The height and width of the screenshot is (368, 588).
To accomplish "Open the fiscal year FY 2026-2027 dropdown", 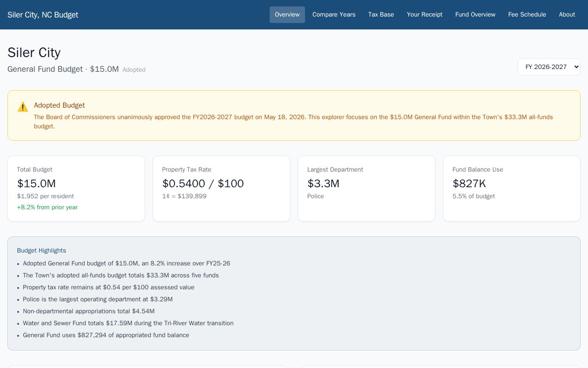I will 549,67.
